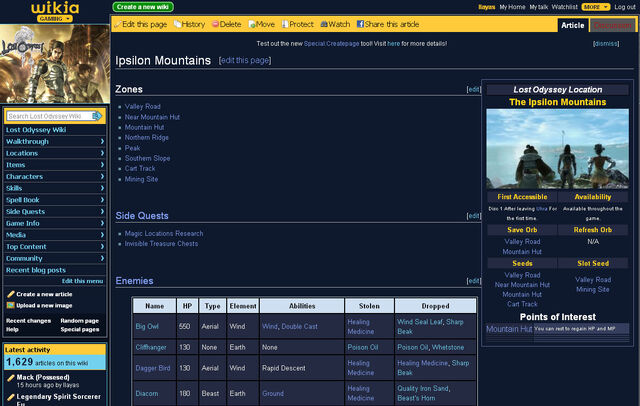
Task: Expand the Walkthrough sidebar menu arrow
Action: pos(102,141)
